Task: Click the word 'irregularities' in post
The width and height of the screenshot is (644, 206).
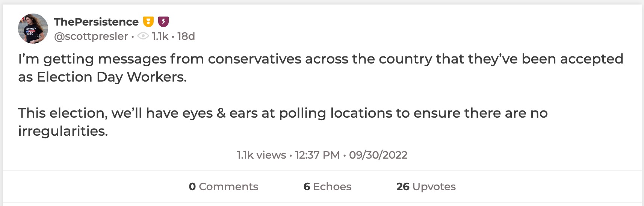Action: (x=62, y=131)
